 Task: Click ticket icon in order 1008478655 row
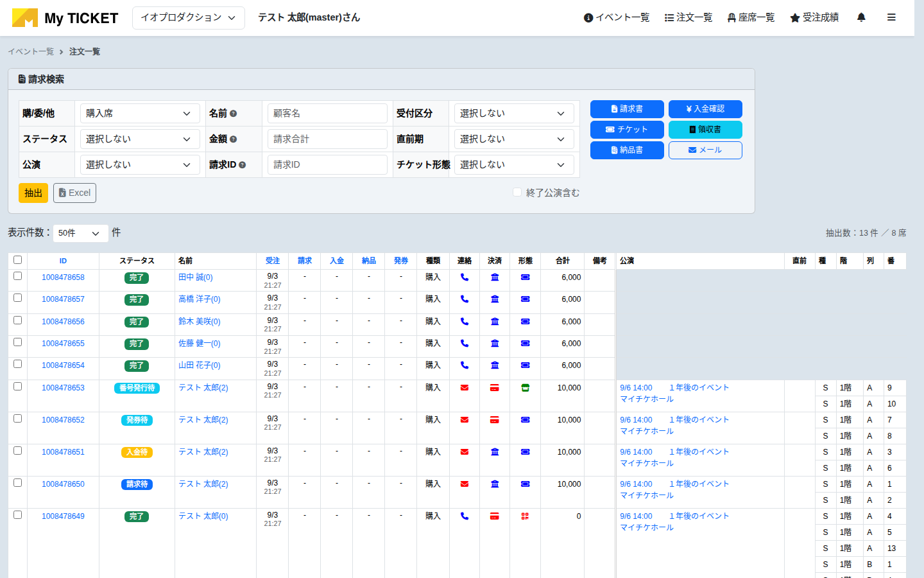click(x=526, y=344)
